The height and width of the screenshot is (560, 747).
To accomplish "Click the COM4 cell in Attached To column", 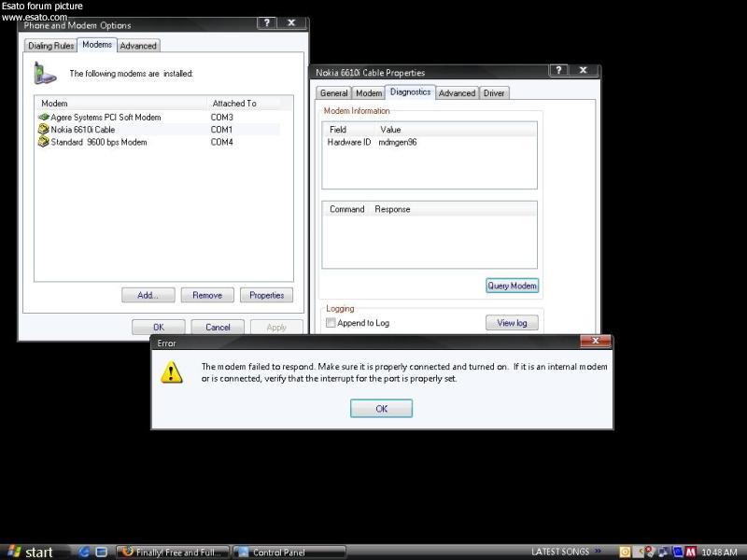I will click(222, 143).
